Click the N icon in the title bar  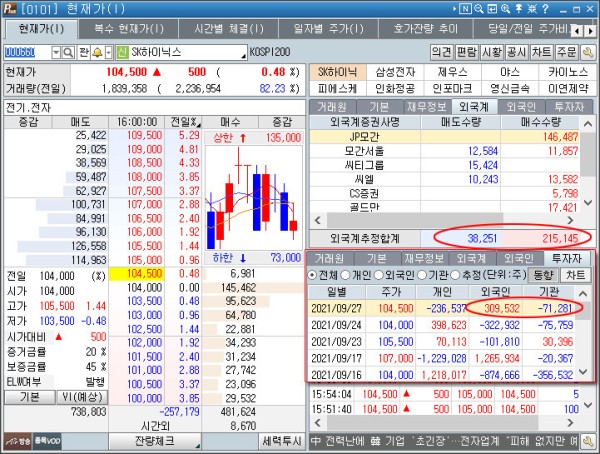tap(465, 8)
